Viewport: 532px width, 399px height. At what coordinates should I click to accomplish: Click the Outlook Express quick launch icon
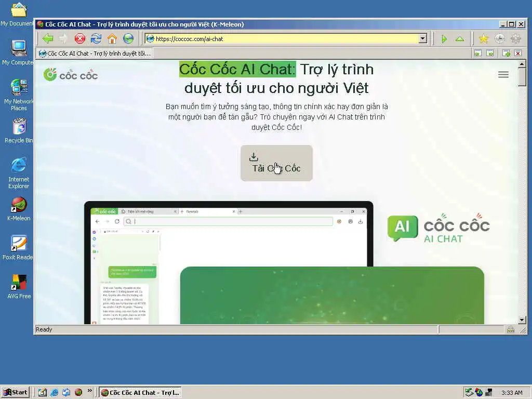click(66, 392)
